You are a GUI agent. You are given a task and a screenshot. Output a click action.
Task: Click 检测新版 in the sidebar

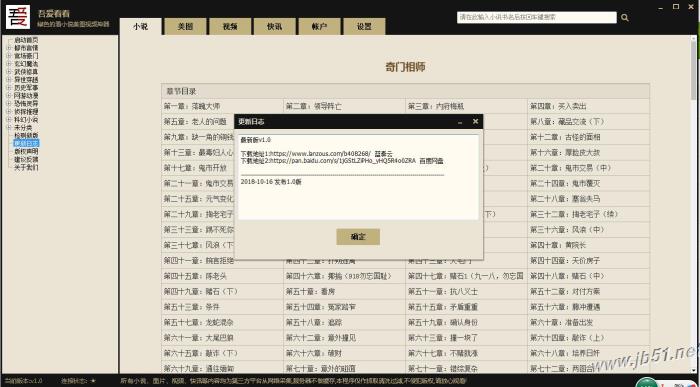click(x=26, y=135)
